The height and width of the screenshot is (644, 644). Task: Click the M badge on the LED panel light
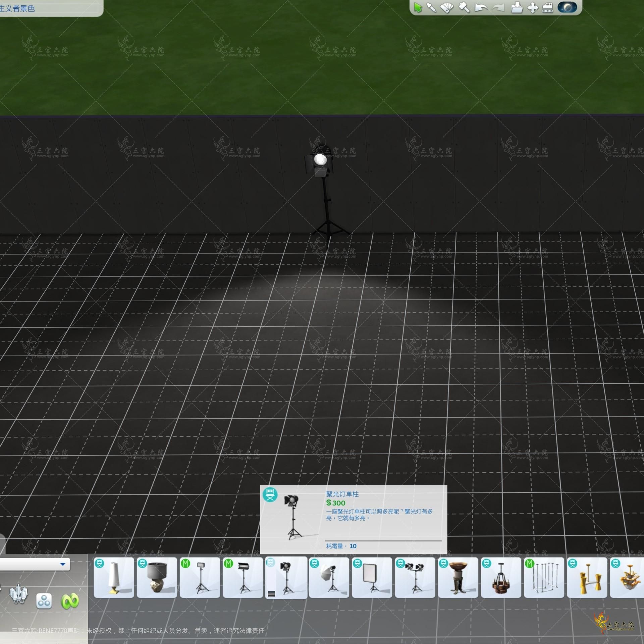pyautogui.click(x=185, y=563)
